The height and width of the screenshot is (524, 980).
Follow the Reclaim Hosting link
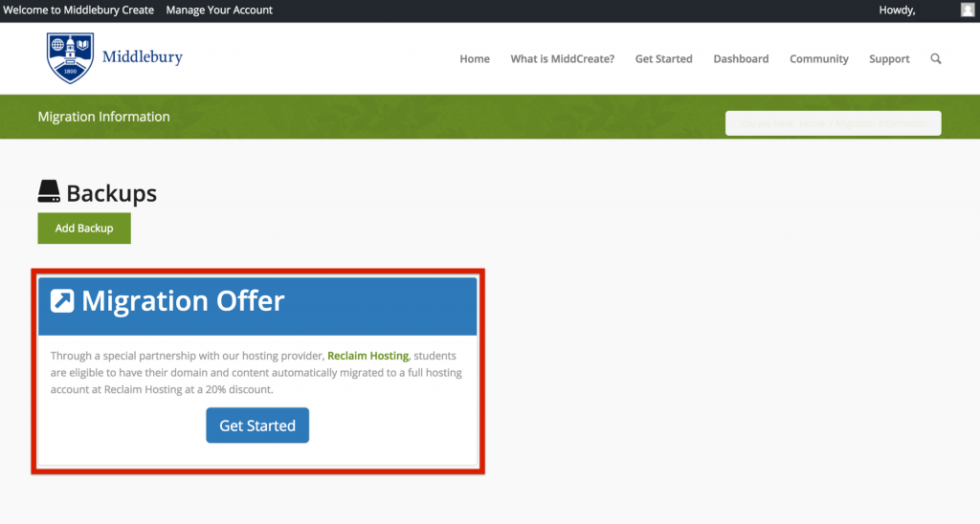click(367, 356)
